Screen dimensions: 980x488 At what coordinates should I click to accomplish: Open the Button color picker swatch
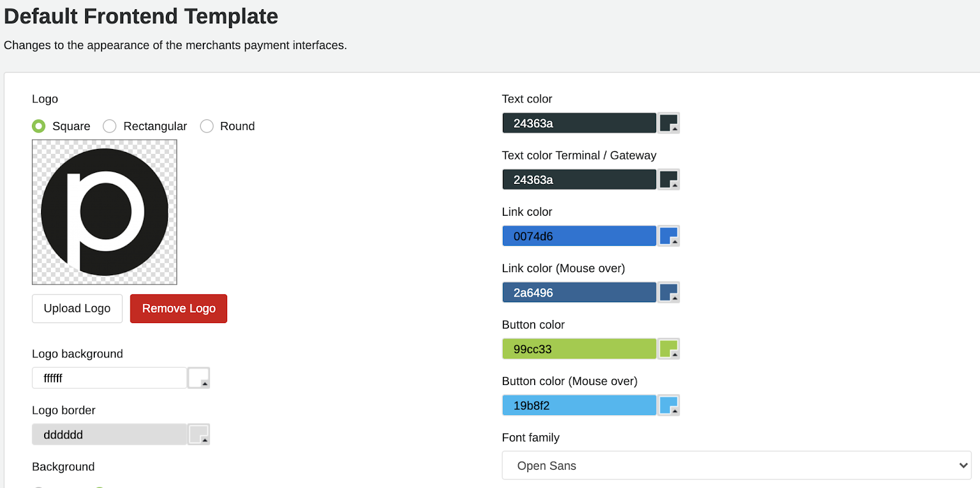[x=668, y=349]
